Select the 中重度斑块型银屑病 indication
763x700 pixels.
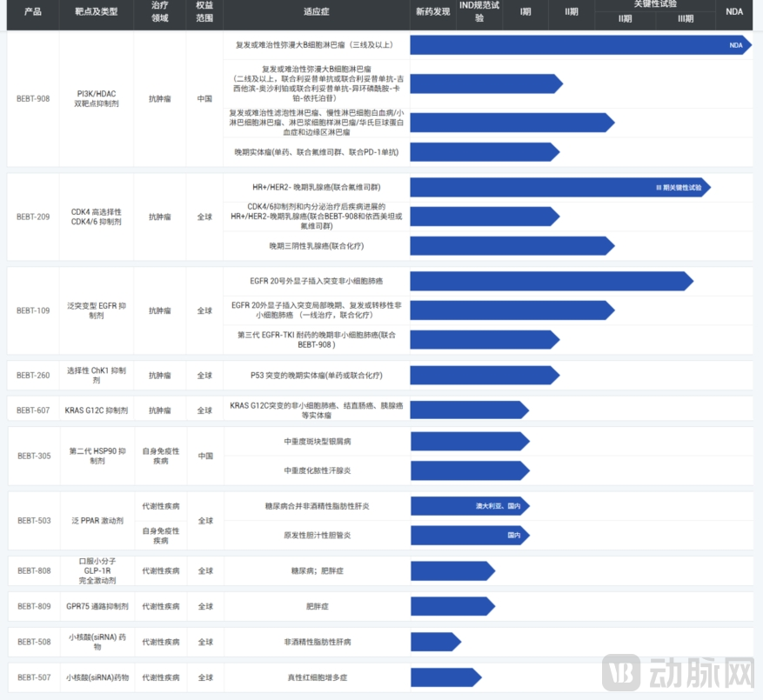(316, 441)
